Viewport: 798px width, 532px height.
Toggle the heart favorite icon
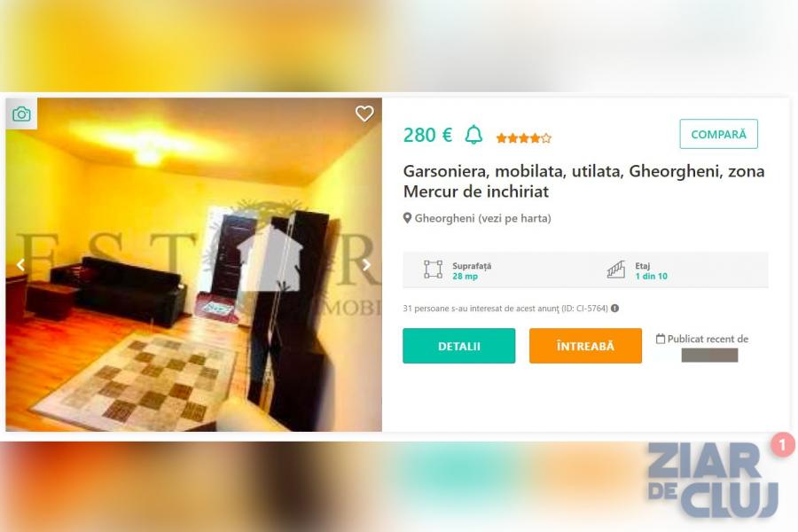pos(364,113)
